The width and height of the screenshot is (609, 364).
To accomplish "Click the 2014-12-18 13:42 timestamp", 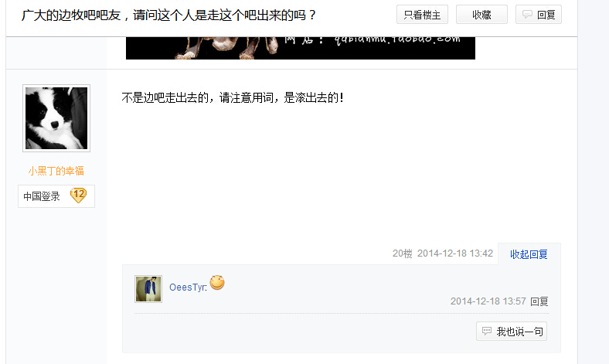I will (x=455, y=253).
